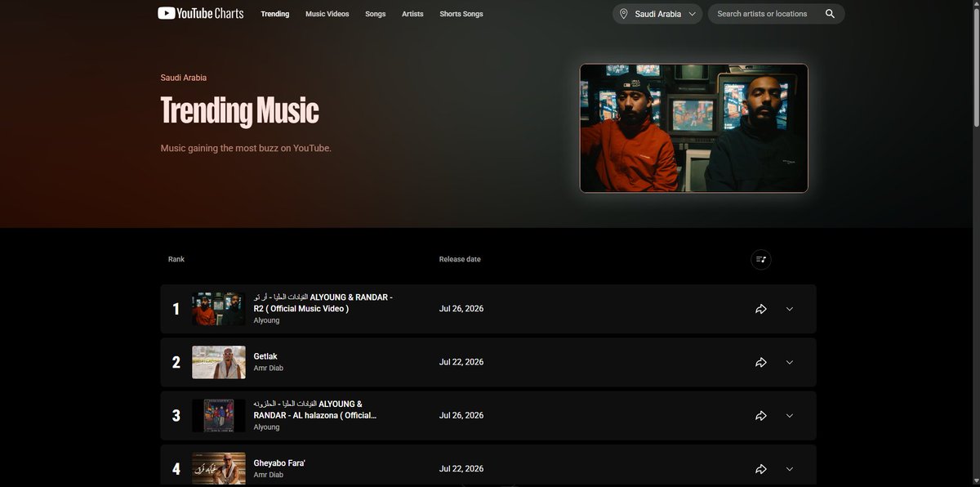980x487 pixels.
Task: Share the rank 1 ALYOUNG & RANDAR R2 track
Action: point(761,309)
